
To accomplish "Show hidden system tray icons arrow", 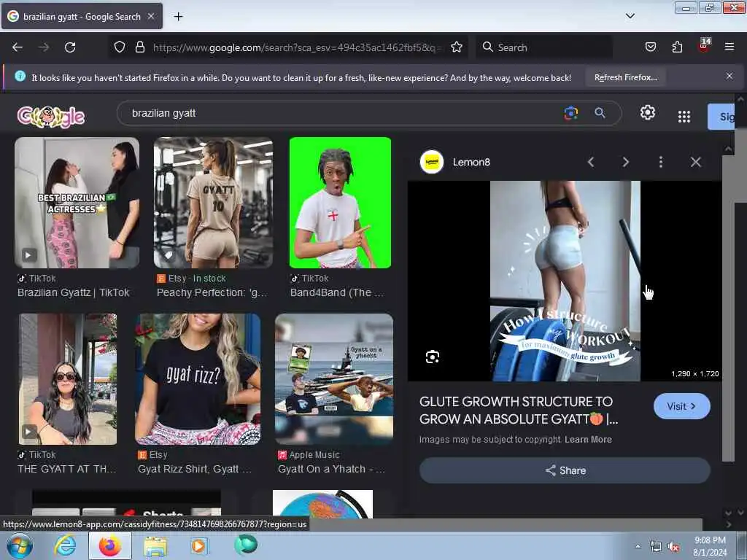I will 638,547.
